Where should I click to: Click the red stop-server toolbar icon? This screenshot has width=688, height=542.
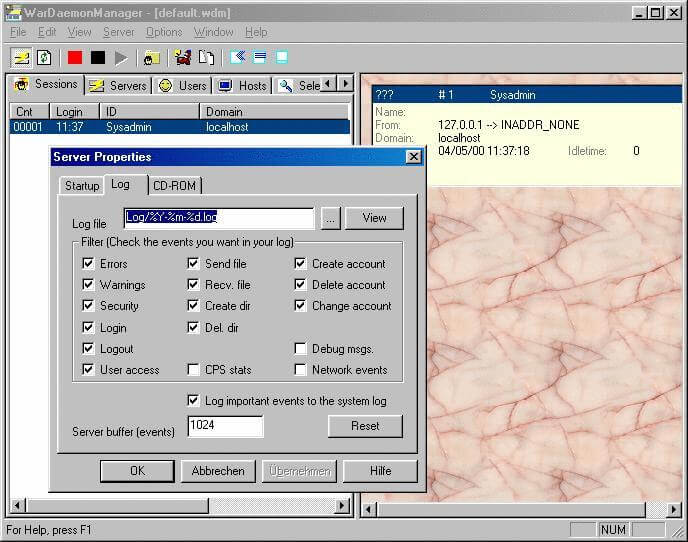pyautogui.click(x=75, y=57)
